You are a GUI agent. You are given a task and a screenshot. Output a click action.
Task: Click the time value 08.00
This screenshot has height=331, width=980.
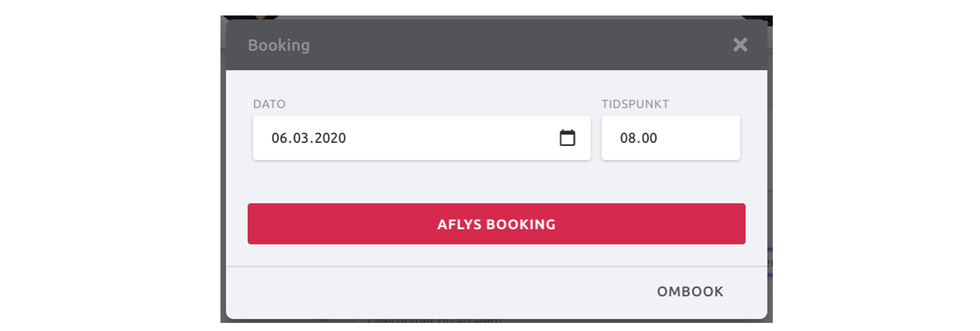[x=639, y=138]
